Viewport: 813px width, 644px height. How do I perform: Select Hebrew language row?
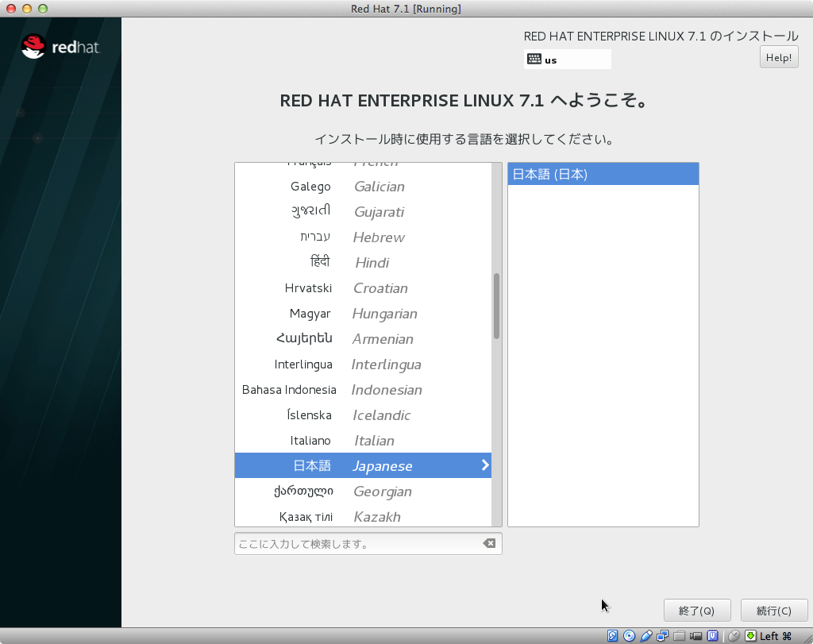(363, 237)
